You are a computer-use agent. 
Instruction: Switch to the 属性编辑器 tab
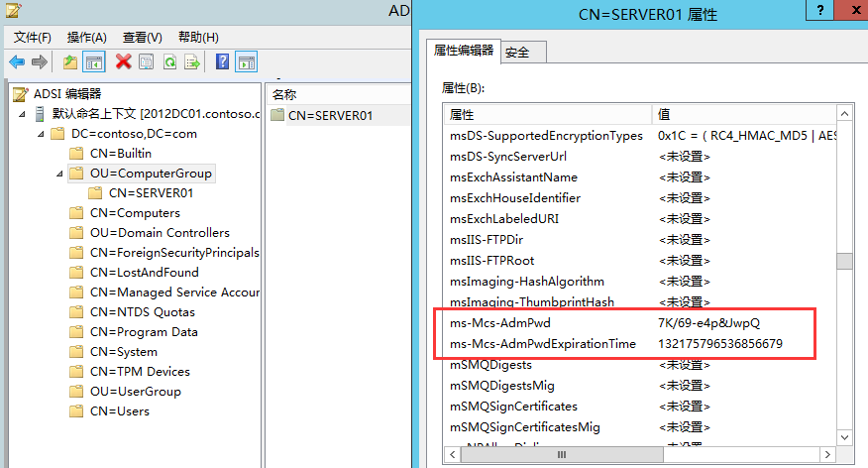point(464,51)
